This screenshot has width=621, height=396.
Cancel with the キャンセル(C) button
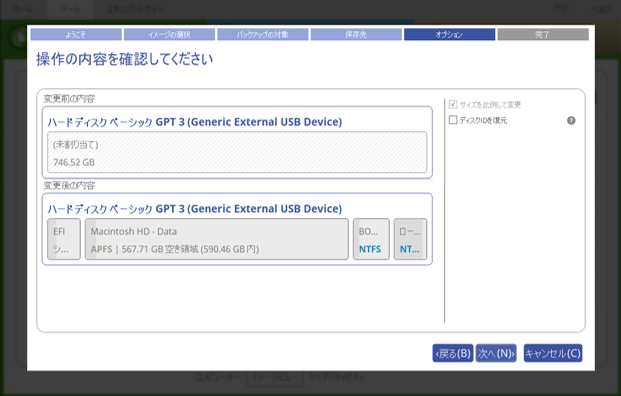point(553,353)
